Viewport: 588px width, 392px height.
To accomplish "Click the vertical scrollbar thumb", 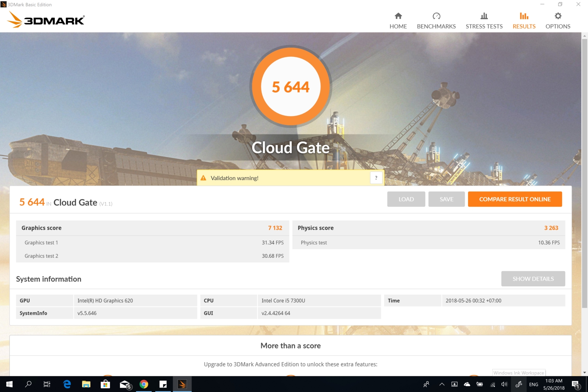I will [585, 173].
